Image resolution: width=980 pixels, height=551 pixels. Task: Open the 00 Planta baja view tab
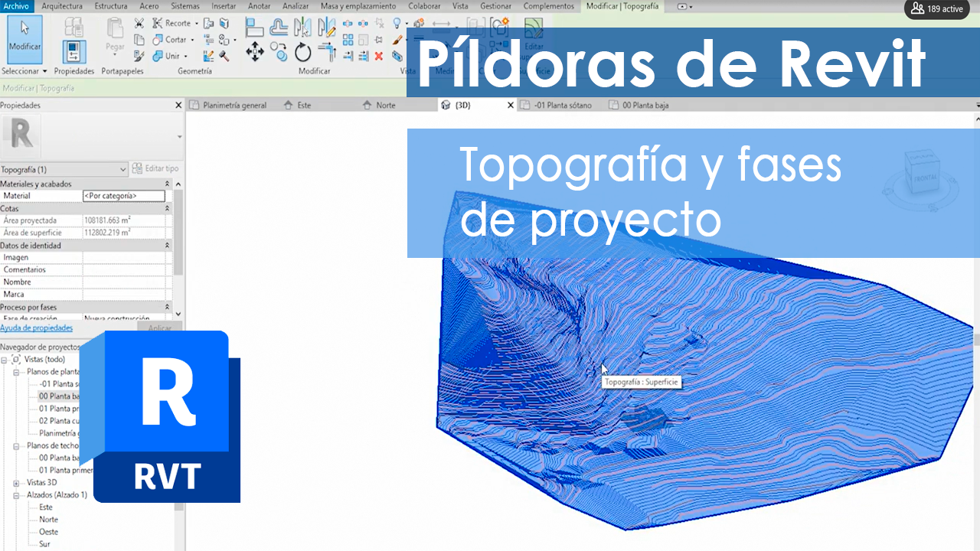639,105
